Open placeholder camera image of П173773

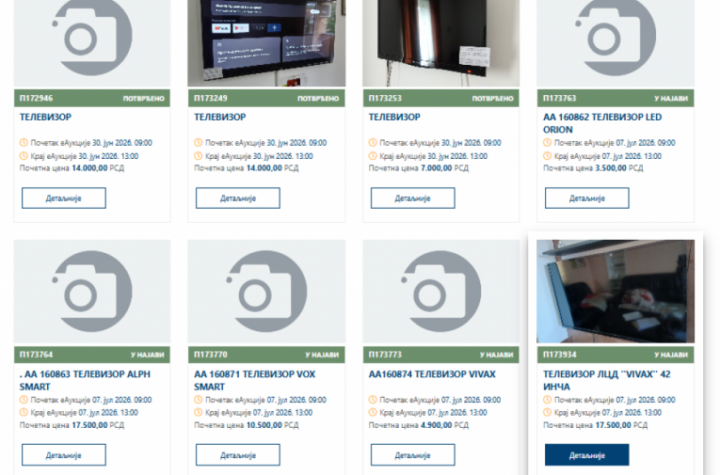click(441, 292)
